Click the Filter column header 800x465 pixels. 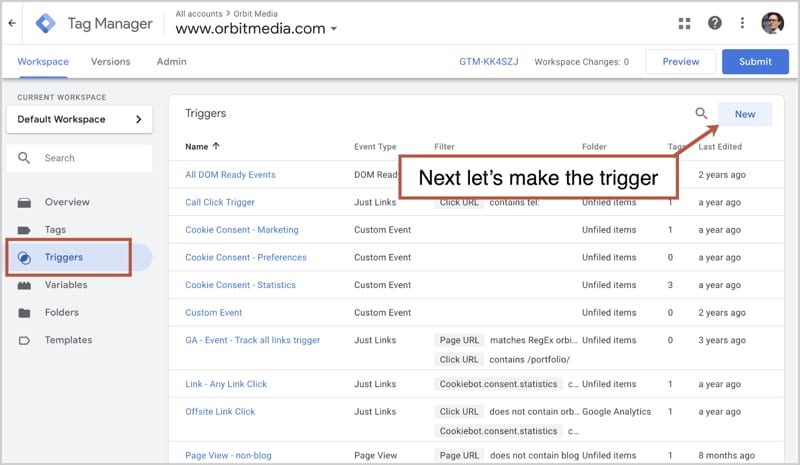click(444, 146)
